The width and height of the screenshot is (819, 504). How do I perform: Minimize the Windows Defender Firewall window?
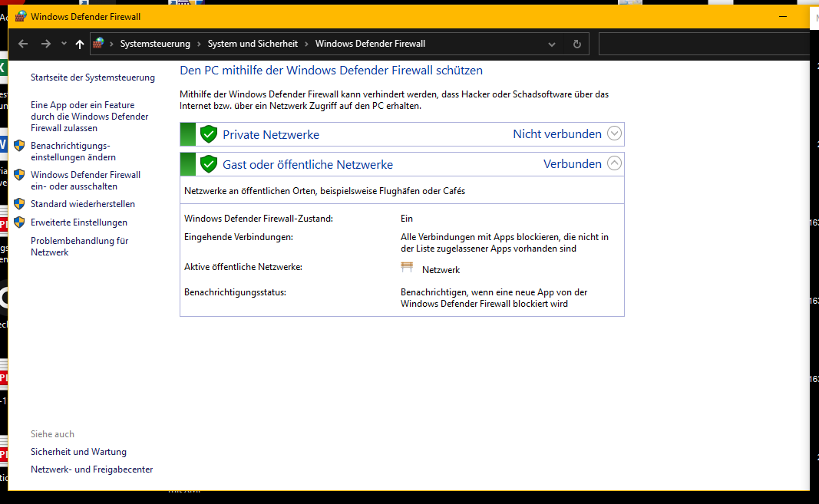pos(783,17)
